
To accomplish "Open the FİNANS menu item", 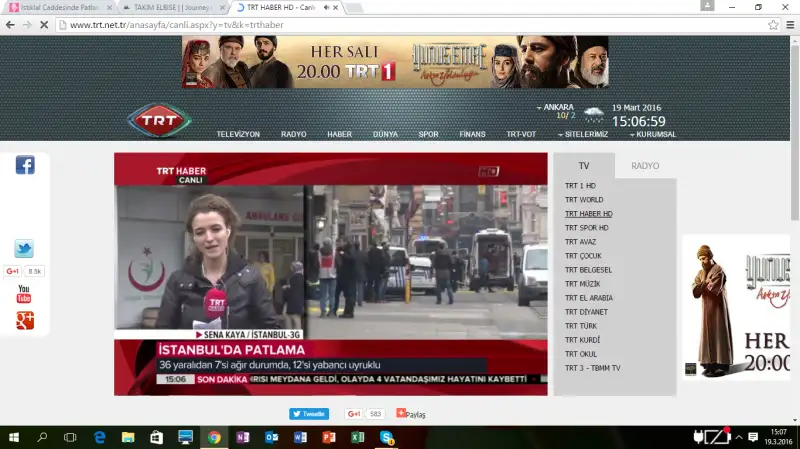I will click(x=472, y=134).
